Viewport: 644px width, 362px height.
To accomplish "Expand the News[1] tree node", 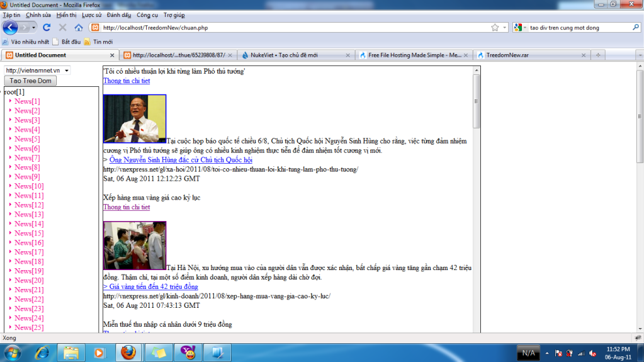I will (10, 101).
